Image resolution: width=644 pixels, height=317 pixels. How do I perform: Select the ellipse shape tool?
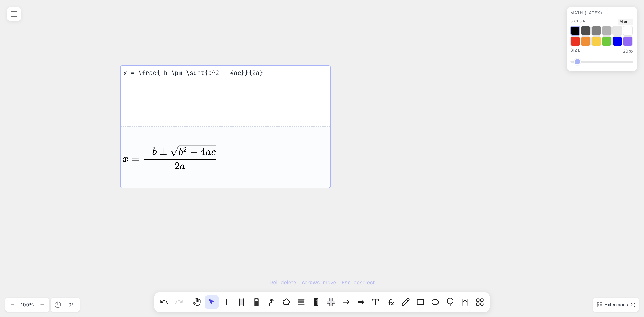[435, 302]
